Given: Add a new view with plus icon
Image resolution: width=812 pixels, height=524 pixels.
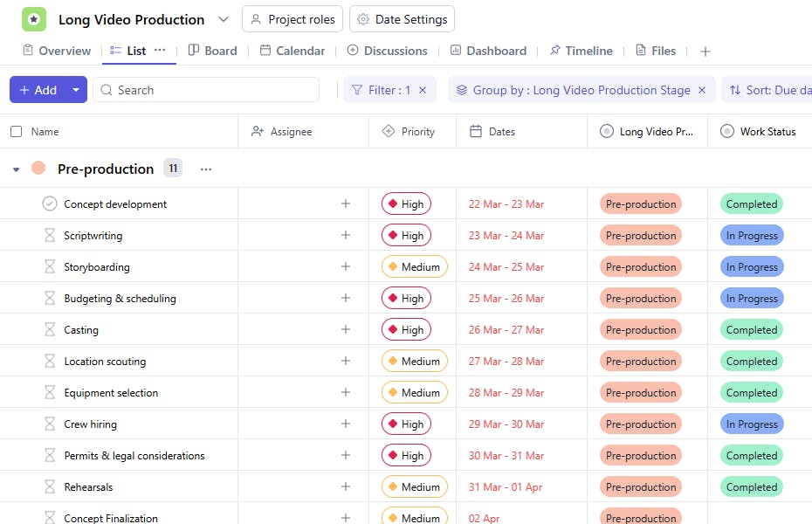Looking at the screenshot, I should coord(705,52).
